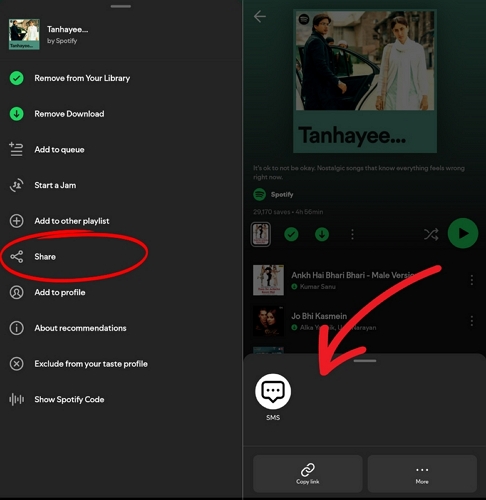Click the large Tanhayee playlist cover art
The height and width of the screenshot is (500, 486).
(x=365, y=81)
